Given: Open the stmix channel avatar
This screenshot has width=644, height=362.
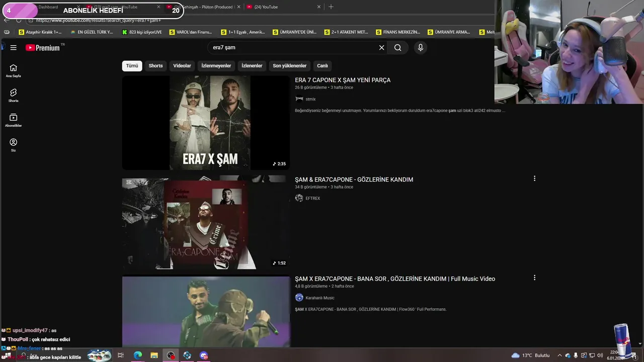Looking at the screenshot, I should point(299,99).
